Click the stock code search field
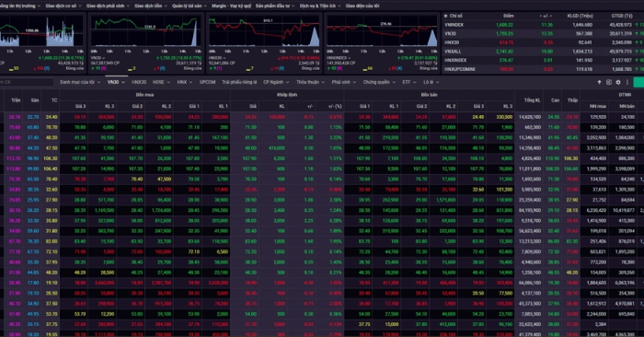 pyautogui.click(x=27, y=82)
